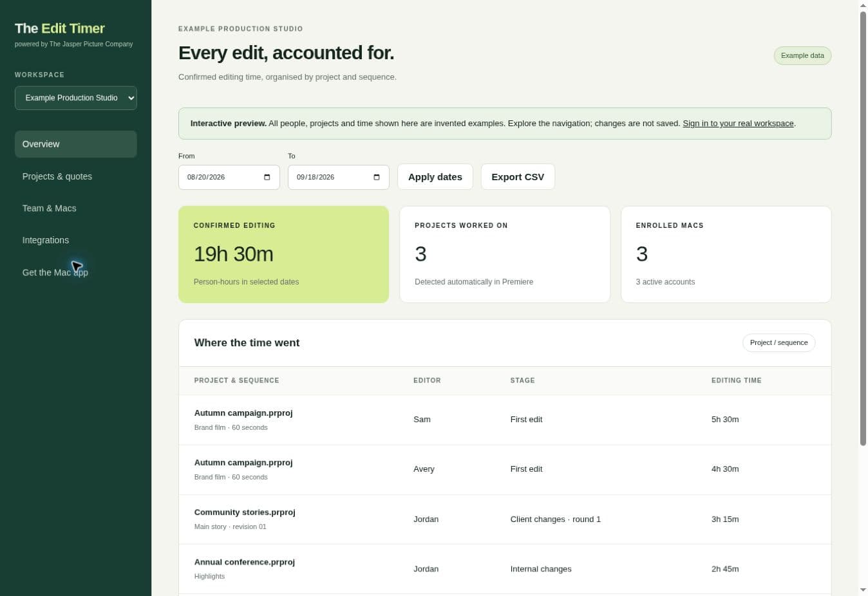Click the vertical scrollbar thumb
The image size is (868, 596).
(x=863, y=228)
